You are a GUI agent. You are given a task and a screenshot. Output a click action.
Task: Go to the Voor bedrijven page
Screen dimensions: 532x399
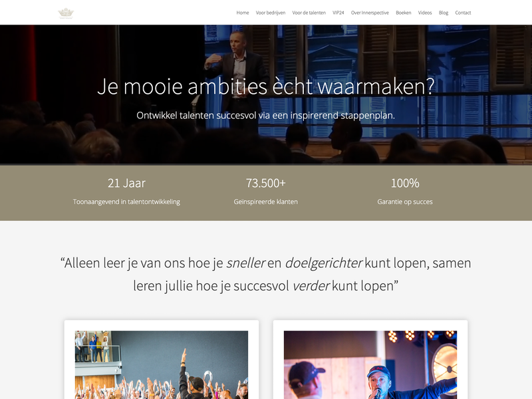tap(271, 13)
